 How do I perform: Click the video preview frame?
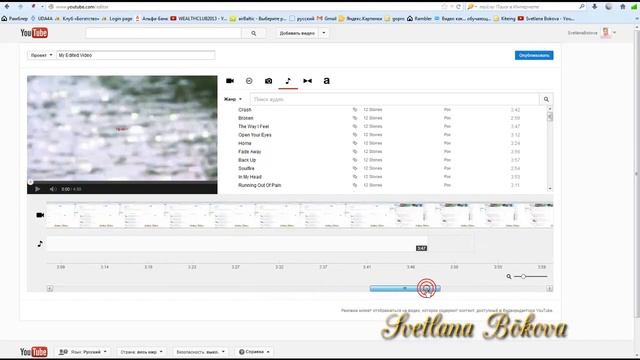[x=122, y=128]
